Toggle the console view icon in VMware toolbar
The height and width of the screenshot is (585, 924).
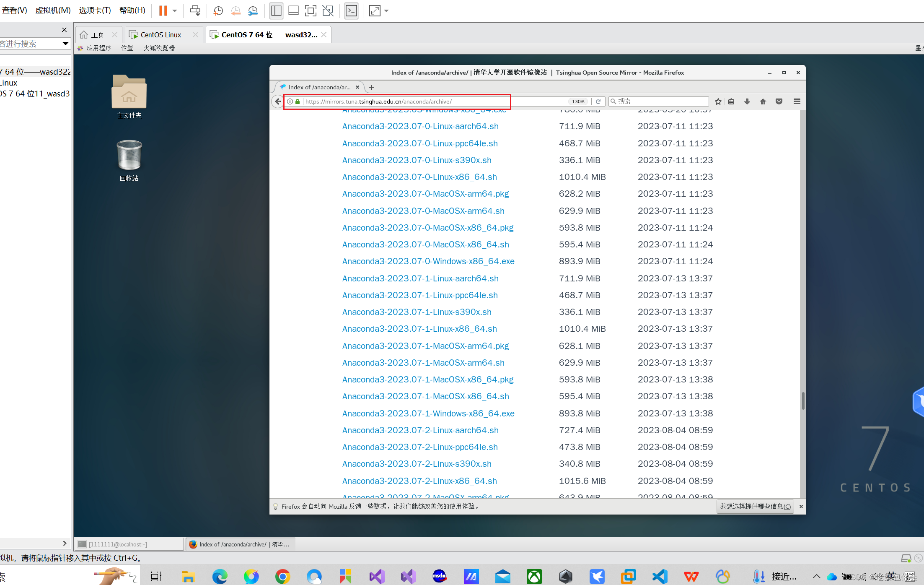[x=351, y=11]
